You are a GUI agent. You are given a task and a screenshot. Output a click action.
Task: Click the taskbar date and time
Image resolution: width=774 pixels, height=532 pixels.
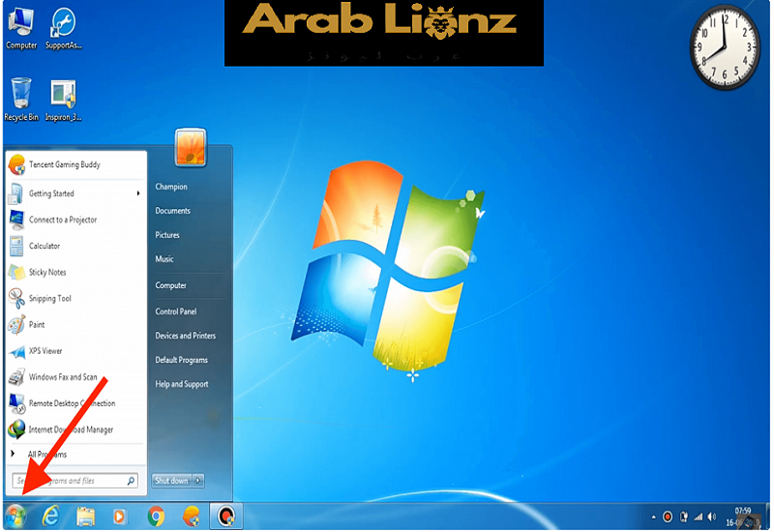(742, 517)
